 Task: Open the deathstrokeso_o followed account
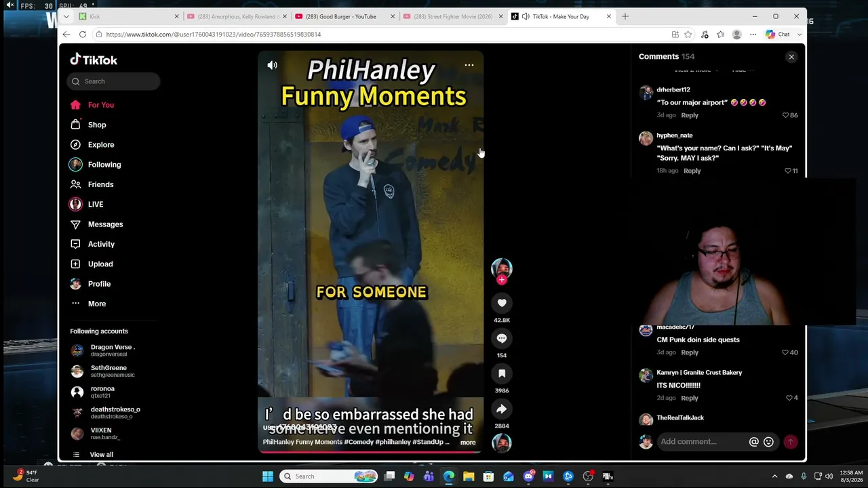pyautogui.click(x=115, y=413)
